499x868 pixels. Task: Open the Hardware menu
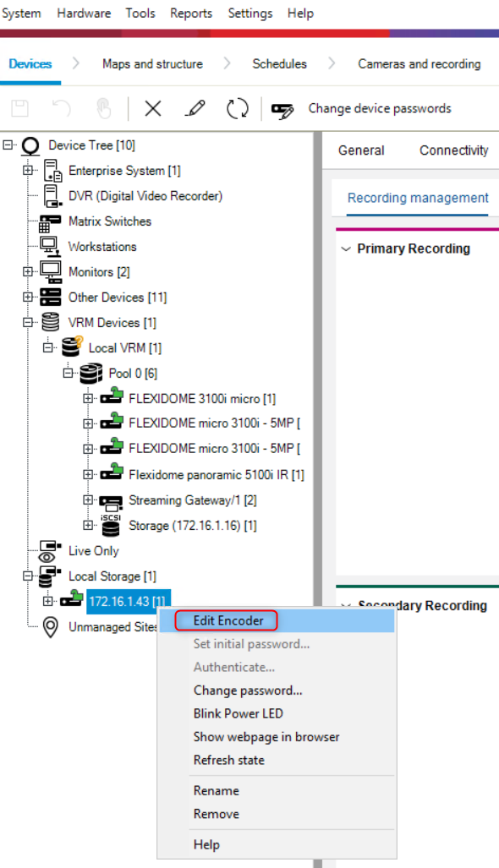click(x=84, y=14)
